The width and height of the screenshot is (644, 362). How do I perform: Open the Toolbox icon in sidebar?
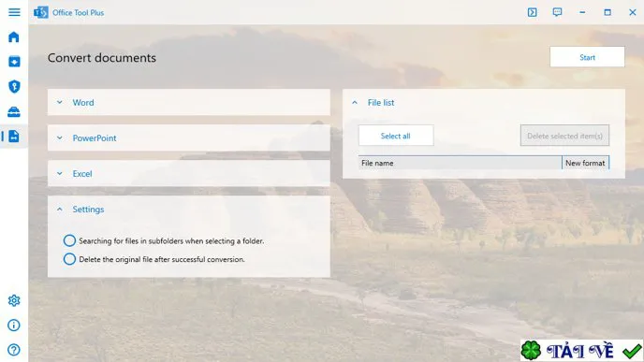[x=14, y=111]
